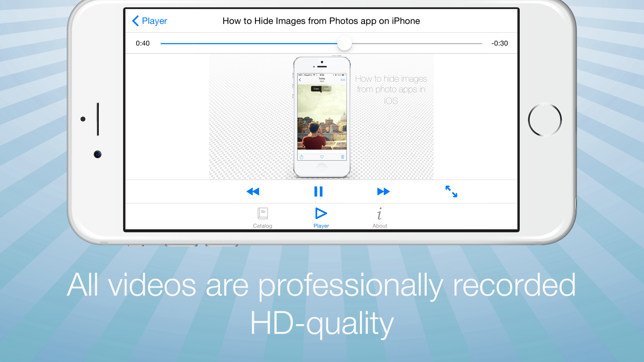
Task: Click the remaining time -0:30 label
Action: point(500,43)
